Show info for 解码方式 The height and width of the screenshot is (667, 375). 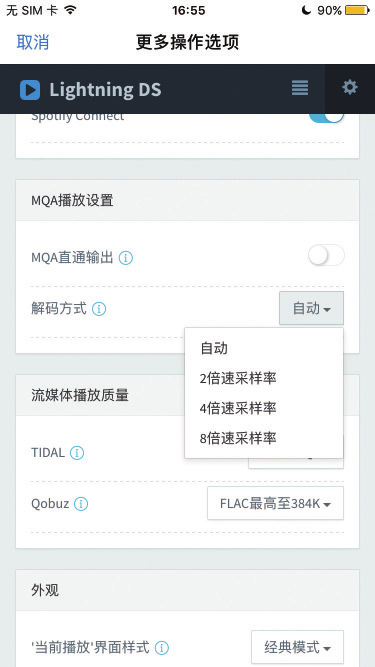[x=99, y=309]
